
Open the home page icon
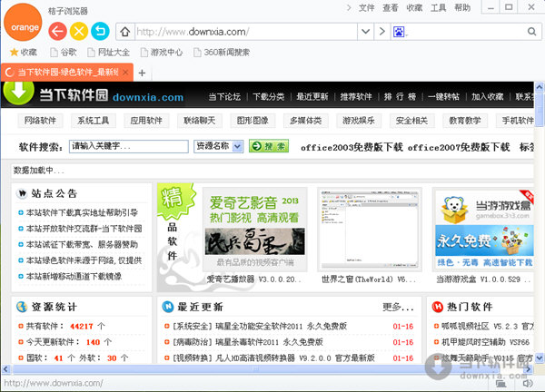[125, 32]
